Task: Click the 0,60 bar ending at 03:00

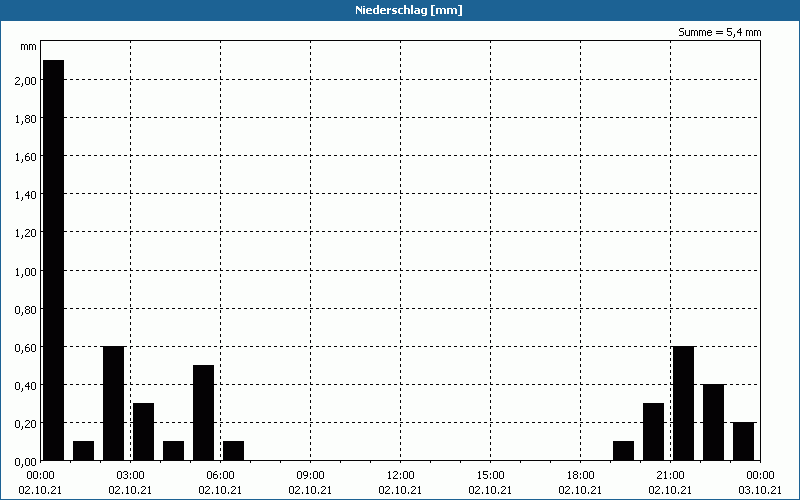Action: pyautogui.click(x=113, y=403)
